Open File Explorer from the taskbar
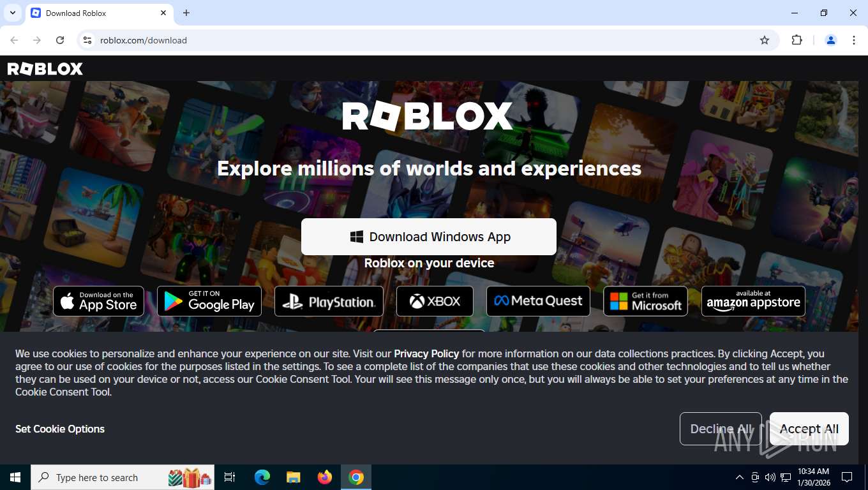 click(293, 477)
